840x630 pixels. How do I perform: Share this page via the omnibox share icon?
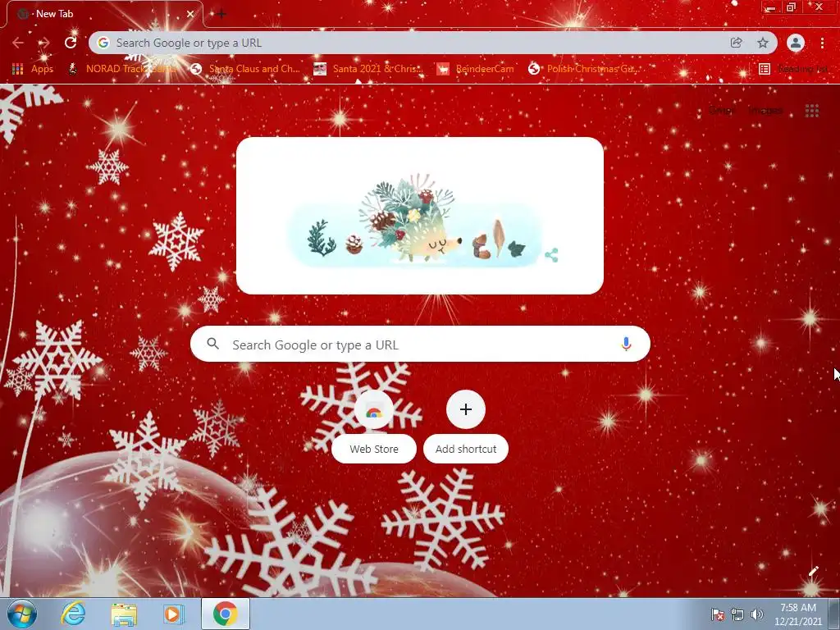point(736,43)
